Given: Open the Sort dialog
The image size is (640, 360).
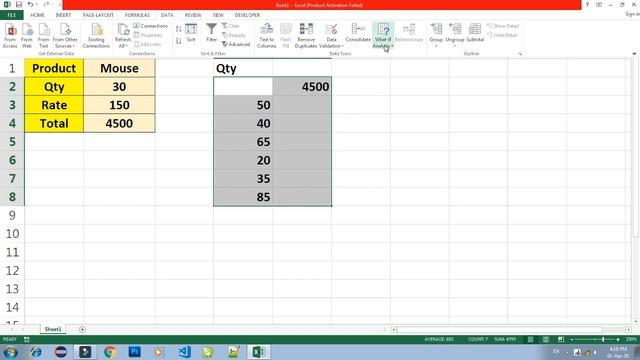Looking at the screenshot, I should pyautogui.click(x=191, y=33).
